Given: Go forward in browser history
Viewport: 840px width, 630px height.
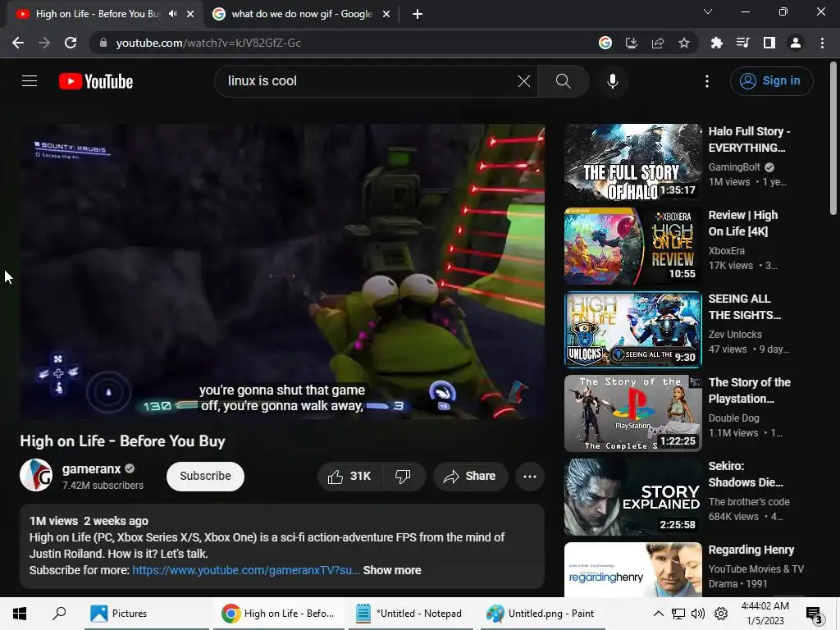Looking at the screenshot, I should click(44, 43).
